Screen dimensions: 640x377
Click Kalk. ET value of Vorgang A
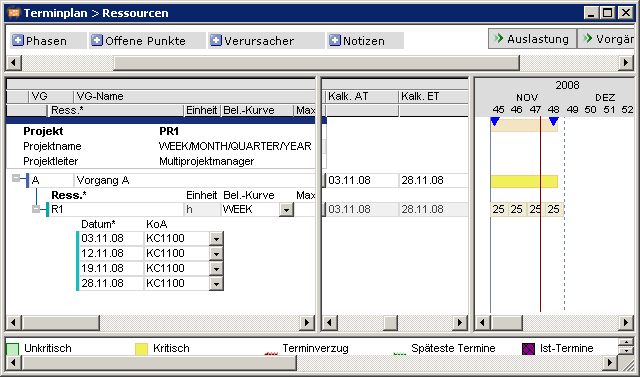pos(433,180)
